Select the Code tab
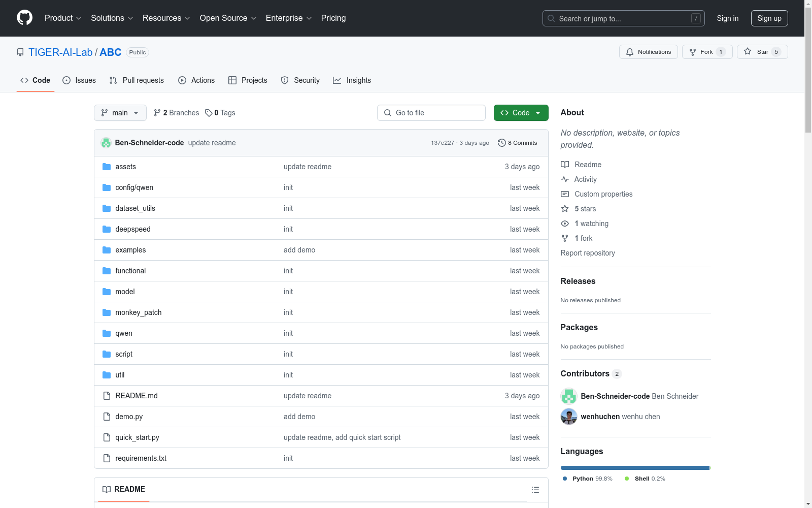This screenshot has height=508, width=812. coord(36,80)
